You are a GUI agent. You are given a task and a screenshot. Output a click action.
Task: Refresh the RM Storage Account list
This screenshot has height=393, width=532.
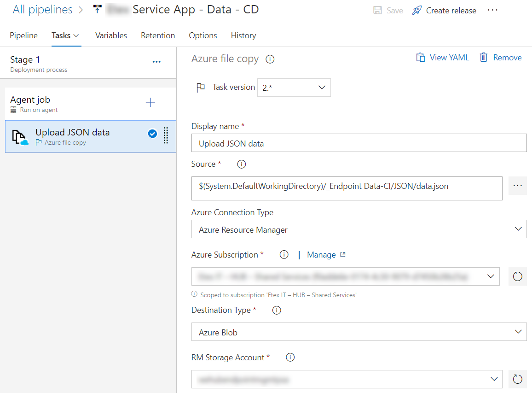[517, 379]
